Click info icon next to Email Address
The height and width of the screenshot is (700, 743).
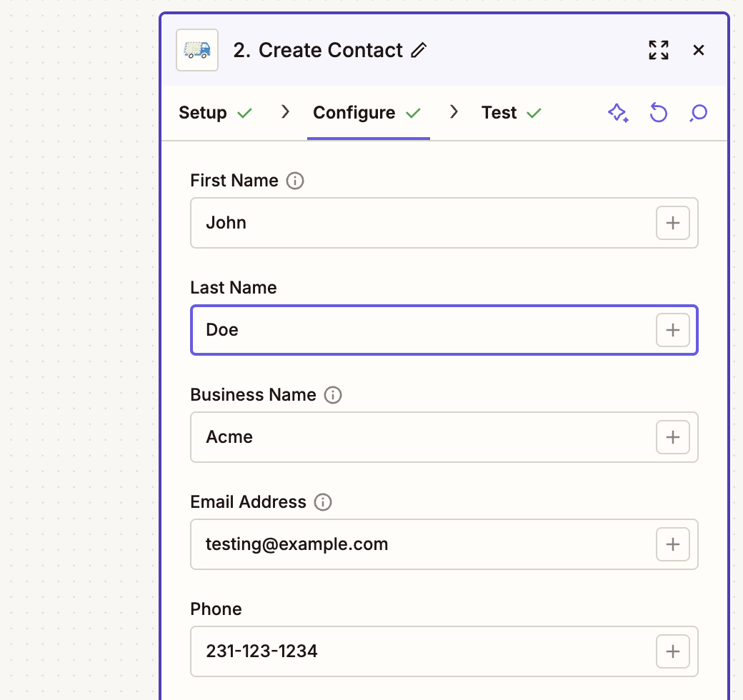(x=323, y=502)
